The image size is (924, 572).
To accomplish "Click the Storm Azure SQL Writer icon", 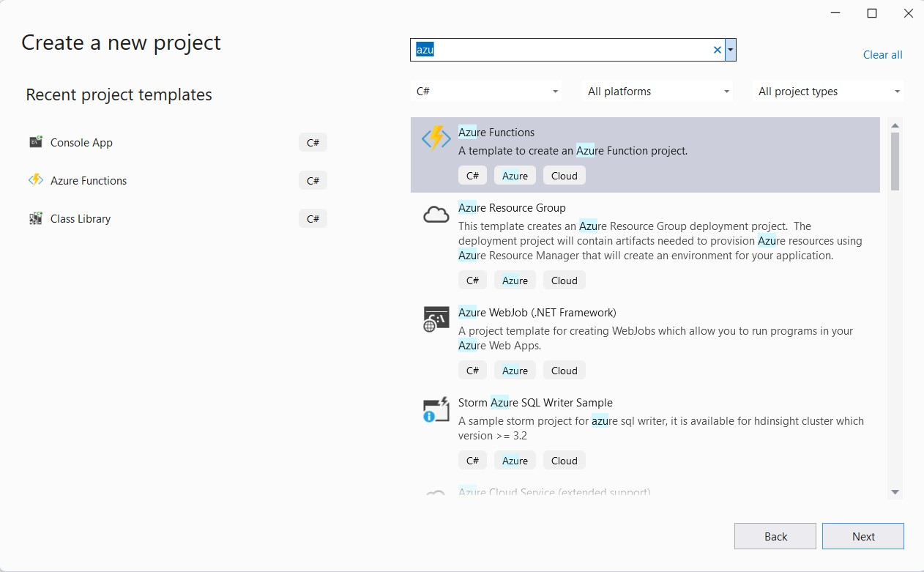I will tap(436, 409).
